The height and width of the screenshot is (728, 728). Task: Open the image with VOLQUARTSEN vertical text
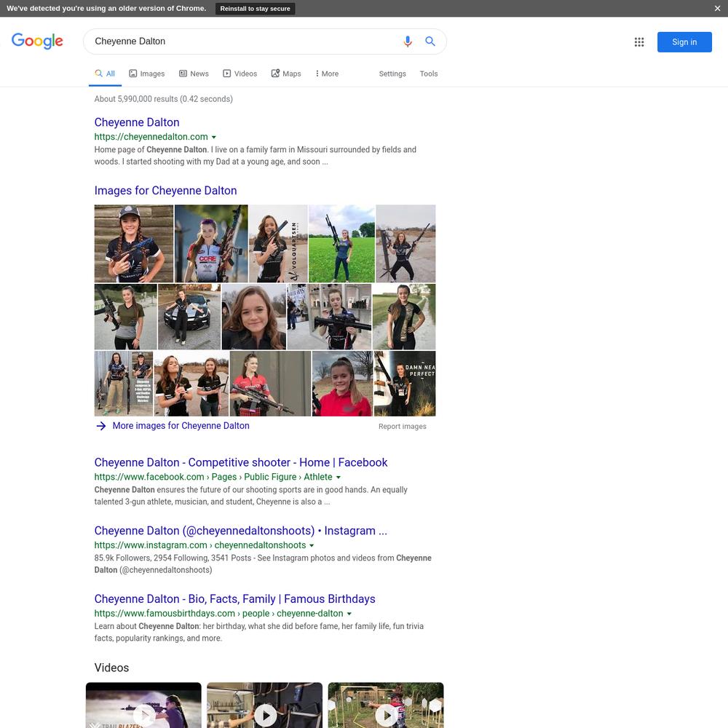coord(278,244)
